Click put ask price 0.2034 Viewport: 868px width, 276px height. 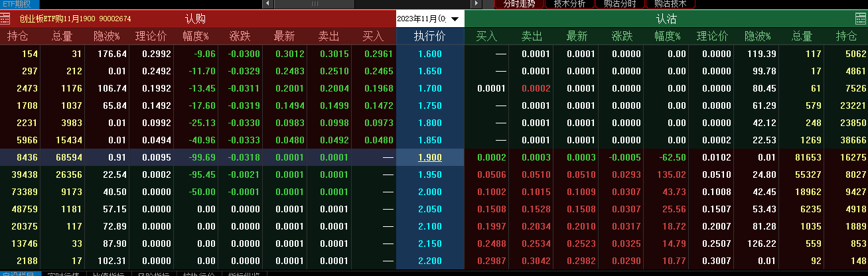(536, 226)
